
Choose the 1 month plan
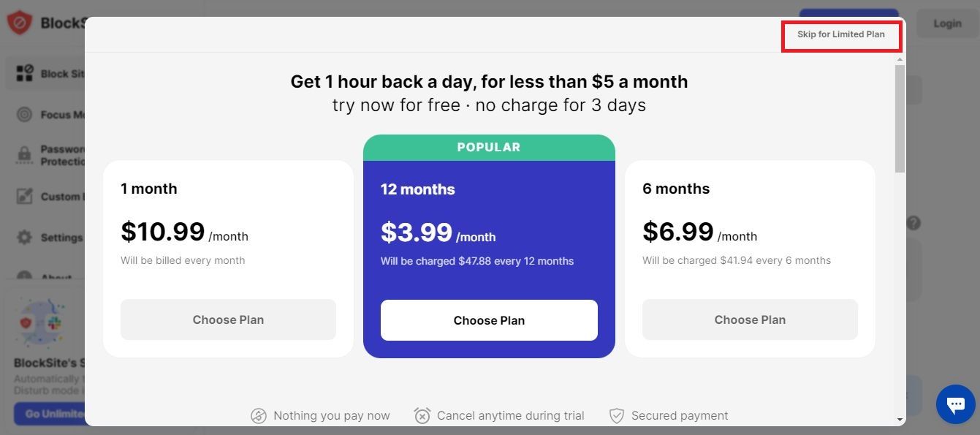[x=228, y=319]
